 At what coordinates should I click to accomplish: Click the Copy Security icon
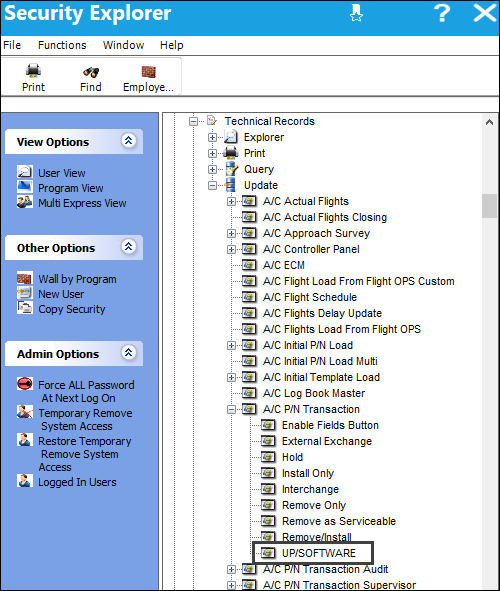tap(25, 308)
